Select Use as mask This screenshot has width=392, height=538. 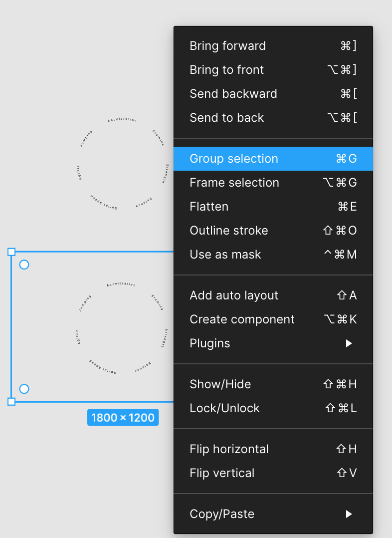pyautogui.click(x=225, y=255)
